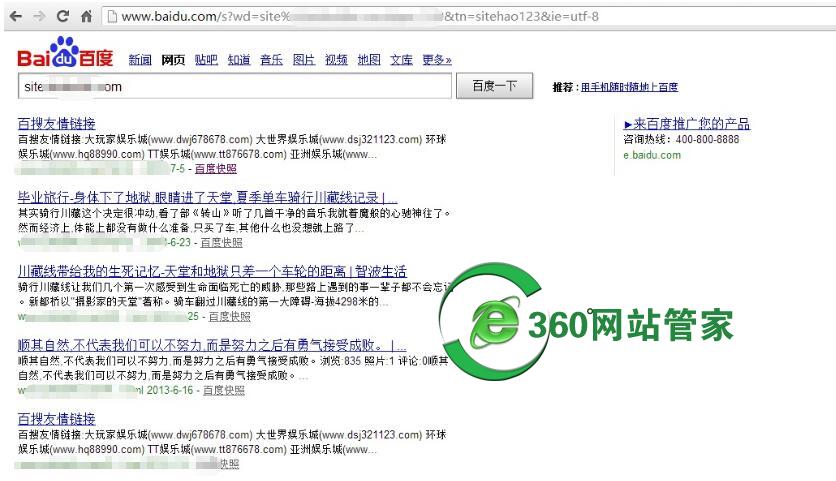Open 百度快照 for the 川藏线 result
This screenshot has width=836, height=481.
pyautogui.click(x=229, y=317)
